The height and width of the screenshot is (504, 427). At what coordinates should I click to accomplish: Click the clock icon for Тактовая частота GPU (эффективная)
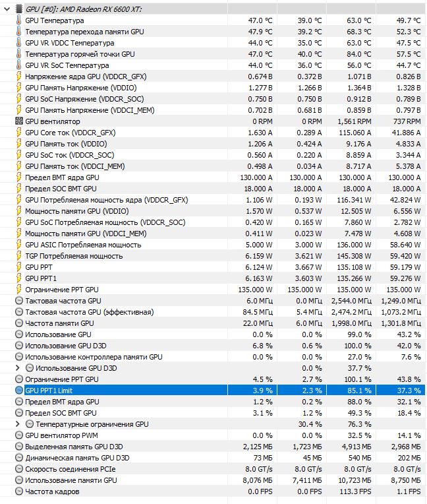tap(19, 312)
